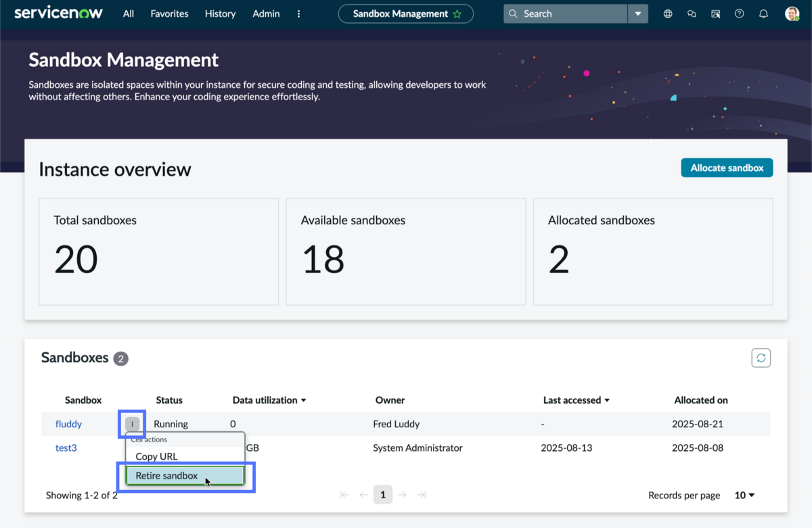Click the cell actions kebab for fluddy
Viewport: 812px width, 528px height.
(132, 424)
